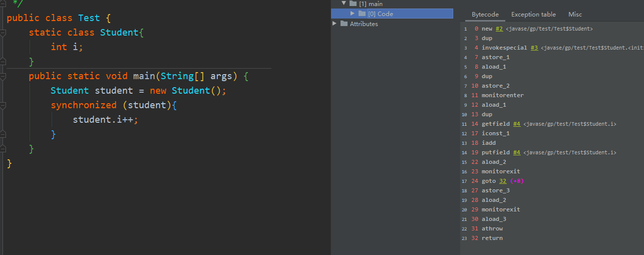Click the 'synchronized' keyword in editor
Screen dimensions: 644x255
84,106
